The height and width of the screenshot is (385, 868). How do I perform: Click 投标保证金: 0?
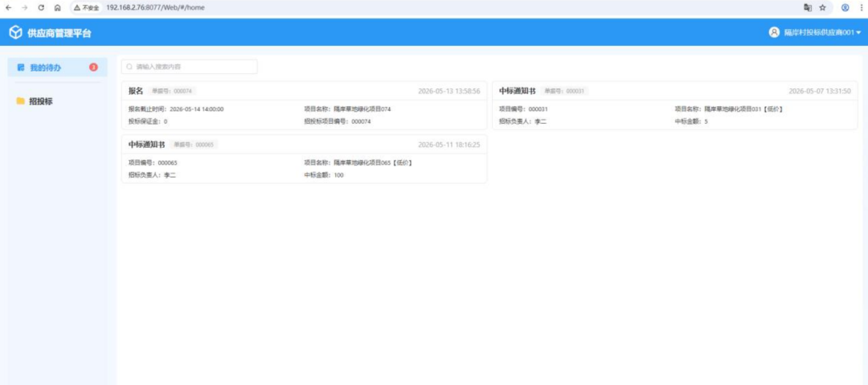148,121
